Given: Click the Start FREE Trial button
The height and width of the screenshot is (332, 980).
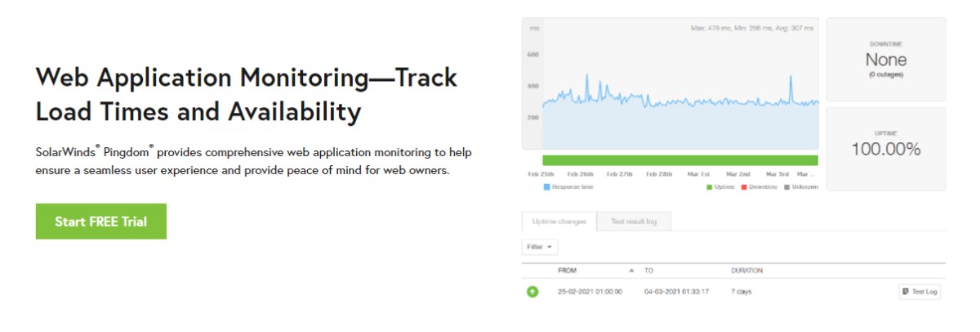Looking at the screenshot, I should (101, 222).
